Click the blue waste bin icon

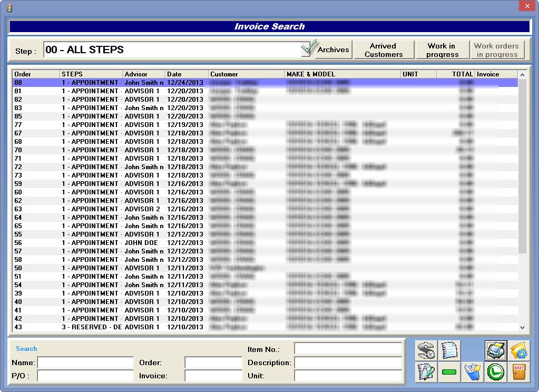tap(473, 371)
